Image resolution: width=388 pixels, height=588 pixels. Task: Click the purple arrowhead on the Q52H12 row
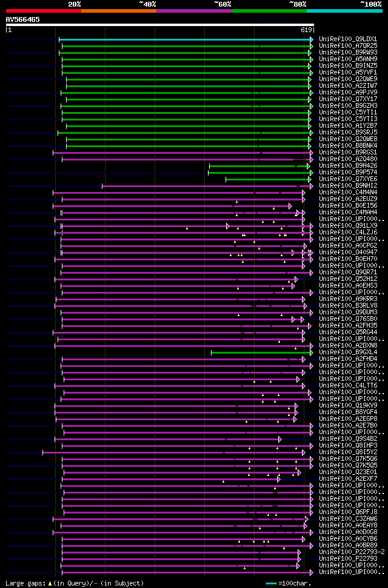point(296,279)
